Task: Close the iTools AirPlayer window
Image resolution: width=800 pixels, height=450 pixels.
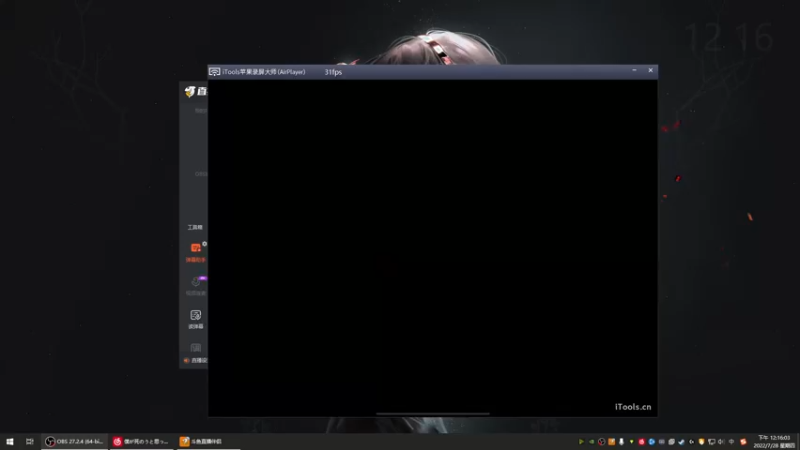Action: coord(651,70)
